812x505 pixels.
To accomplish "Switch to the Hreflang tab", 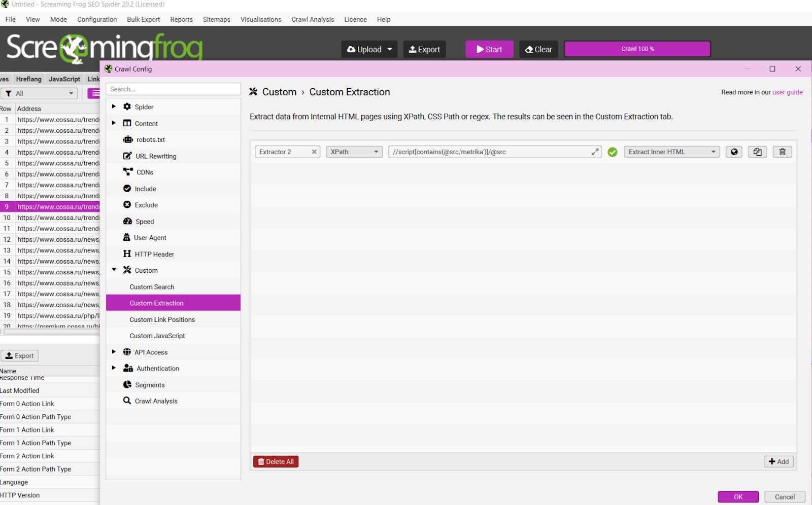I will [29, 79].
